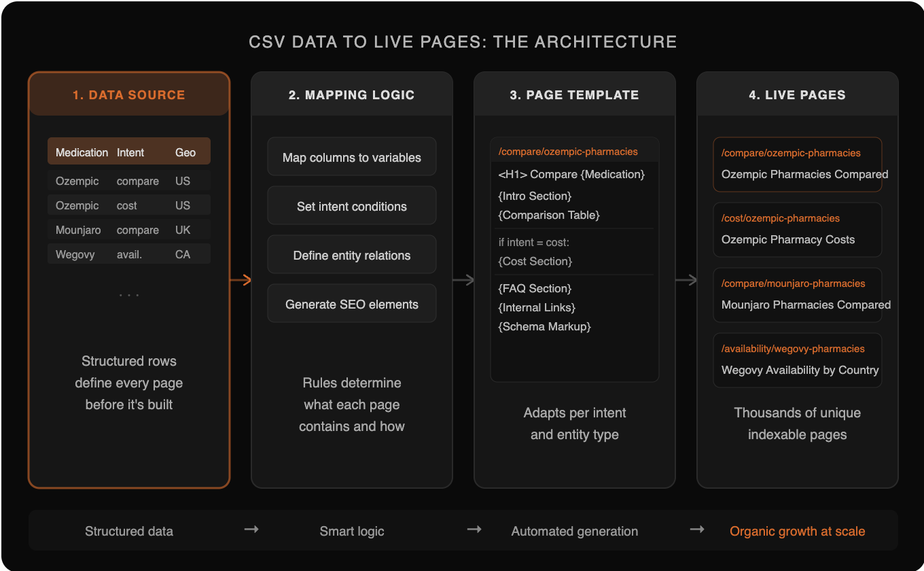Click 'Automated generation' in the bottom bar

point(575,532)
